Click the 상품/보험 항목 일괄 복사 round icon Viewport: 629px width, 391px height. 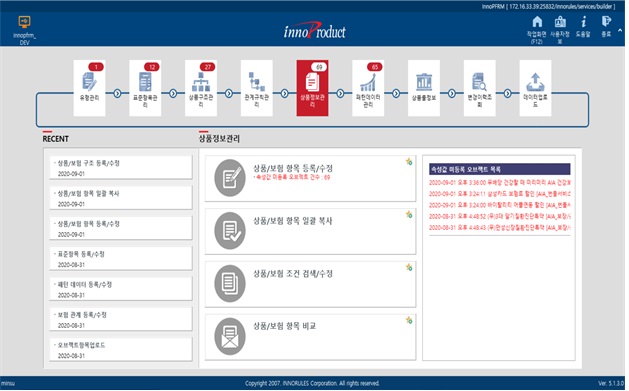pos(230,231)
